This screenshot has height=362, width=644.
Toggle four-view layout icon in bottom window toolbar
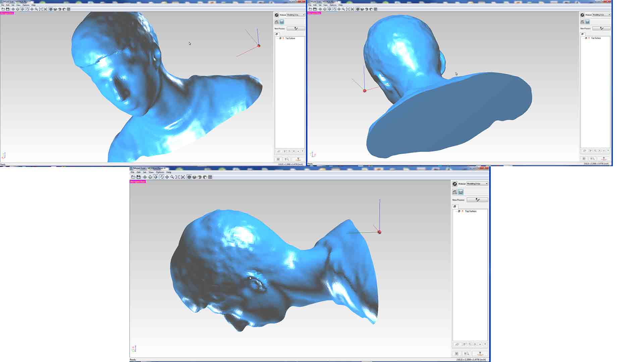(210, 177)
